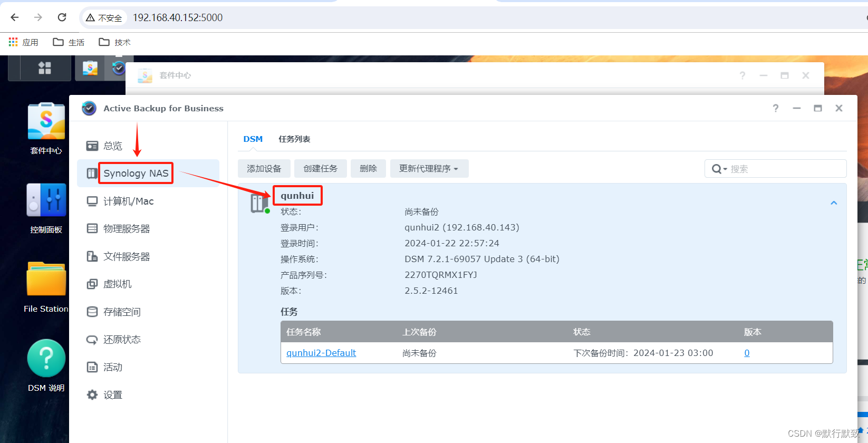Switch to the 任务列表 tab
868x443 pixels.
(294, 139)
